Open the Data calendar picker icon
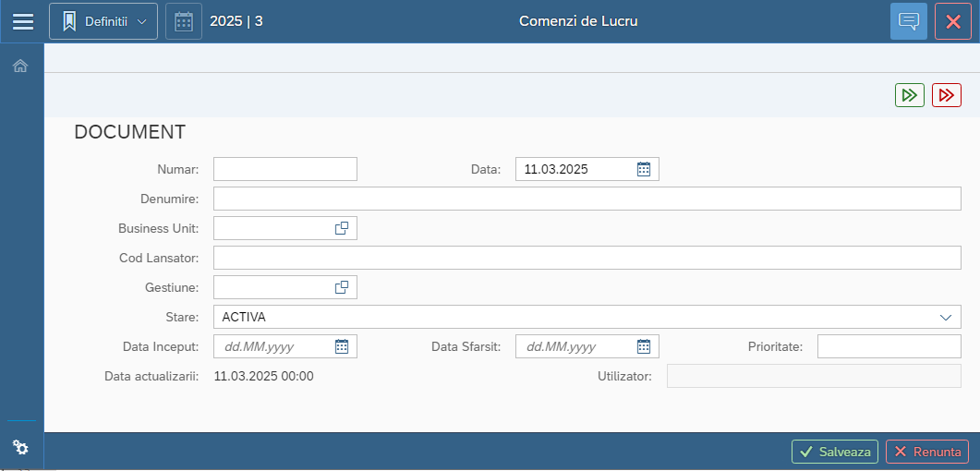Image resolution: width=980 pixels, height=471 pixels. (x=644, y=169)
